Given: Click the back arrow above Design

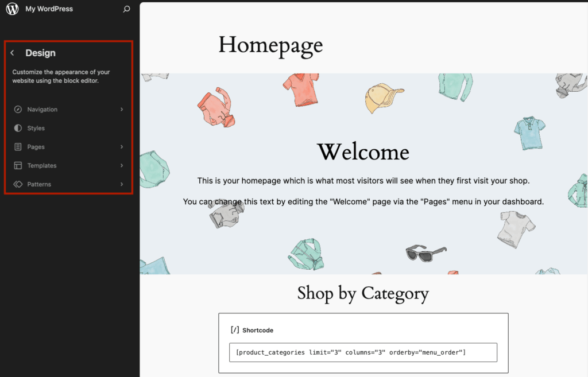Looking at the screenshot, I should (11, 52).
